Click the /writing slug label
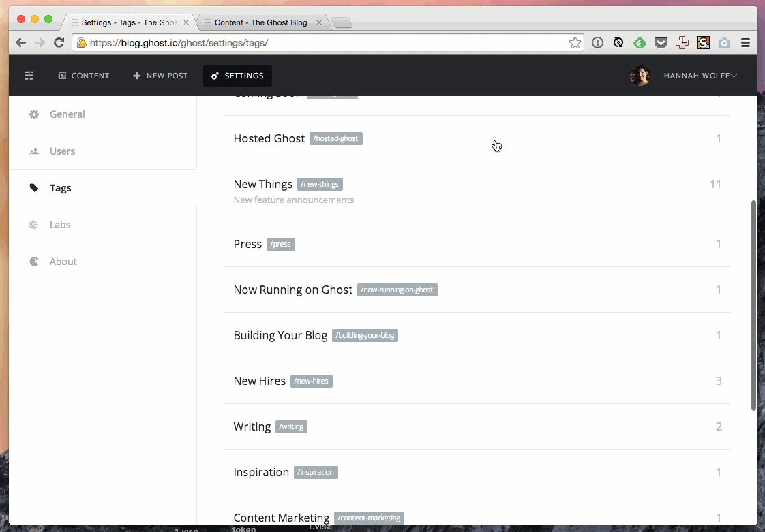This screenshot has height=532, width=765. (291, 426)
